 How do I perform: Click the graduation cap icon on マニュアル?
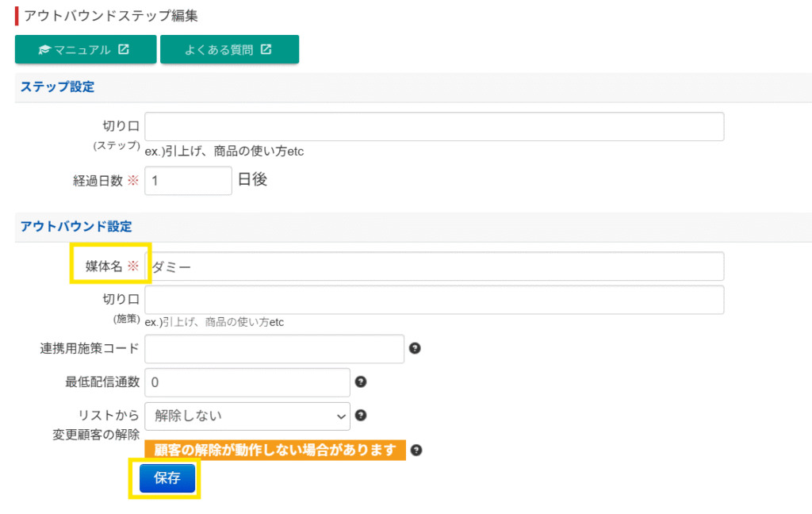pos(45,50)
